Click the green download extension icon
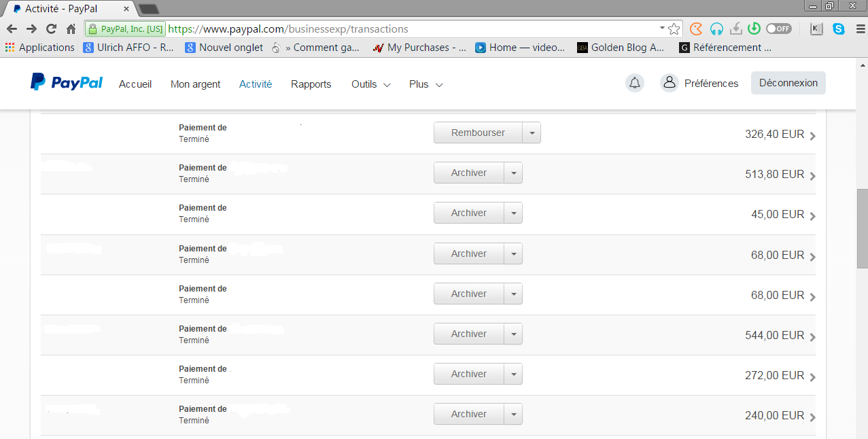868x439 pixels. click(753, 29)
